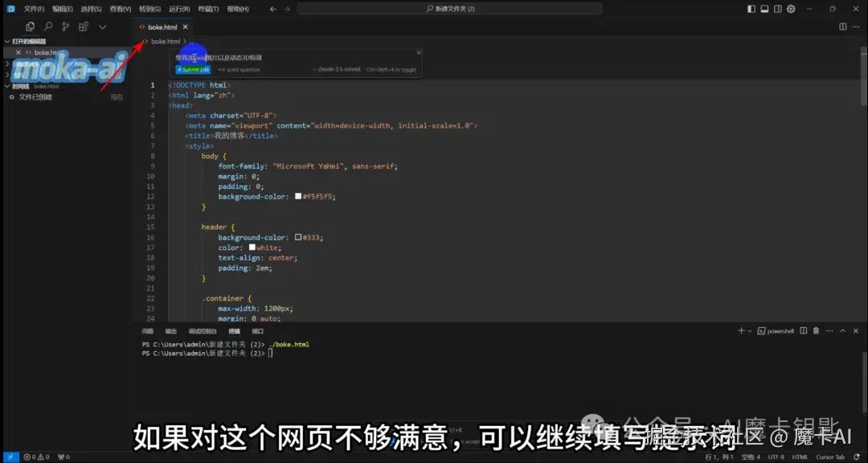Collapse the 时间线 section in the sidebar

pos(6,85)
